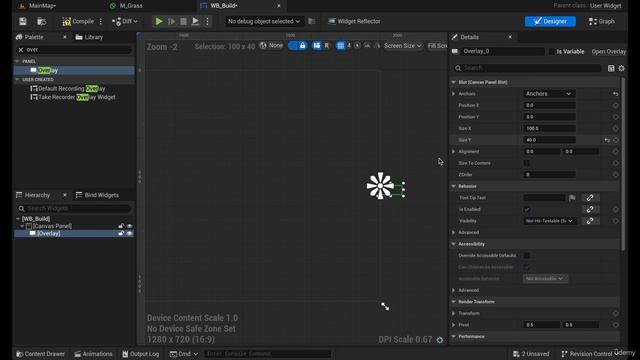Close the Palette panel
The width and height of the screenshot is (640, 360).
64,37
